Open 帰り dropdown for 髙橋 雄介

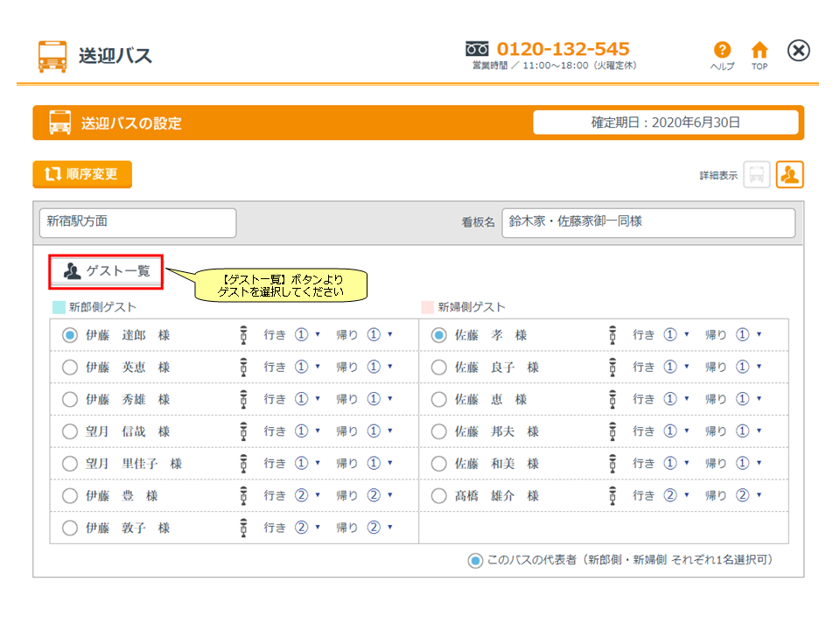point(749,496)
